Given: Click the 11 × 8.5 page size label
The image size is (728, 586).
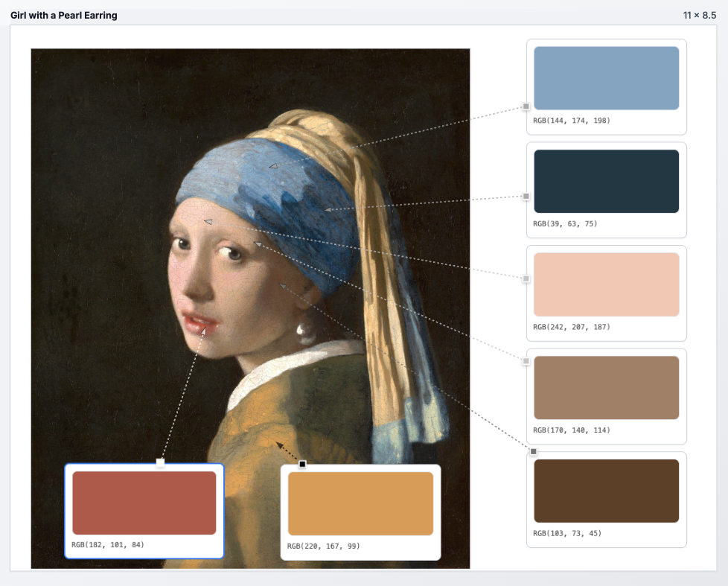Looking at the screenshot, I should pyautogui.click(x=699, y=15).
